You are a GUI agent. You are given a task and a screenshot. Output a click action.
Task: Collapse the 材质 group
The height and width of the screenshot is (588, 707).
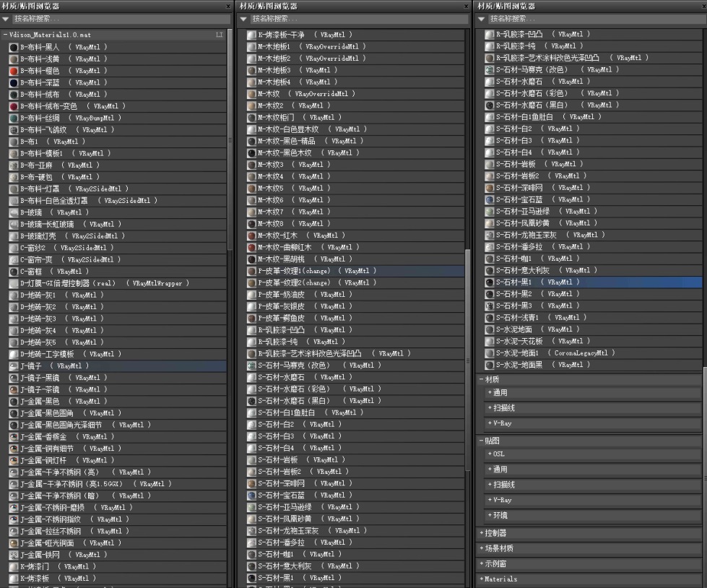pos(482,380)
